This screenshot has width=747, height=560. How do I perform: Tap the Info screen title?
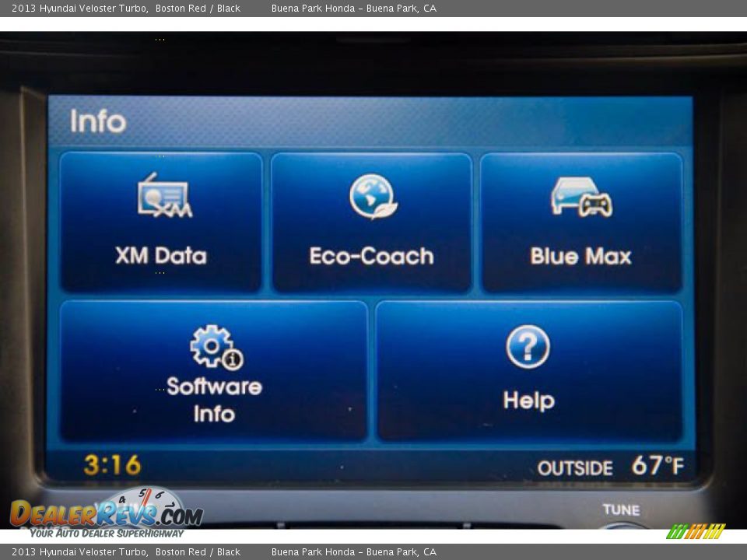click(98, 121)
